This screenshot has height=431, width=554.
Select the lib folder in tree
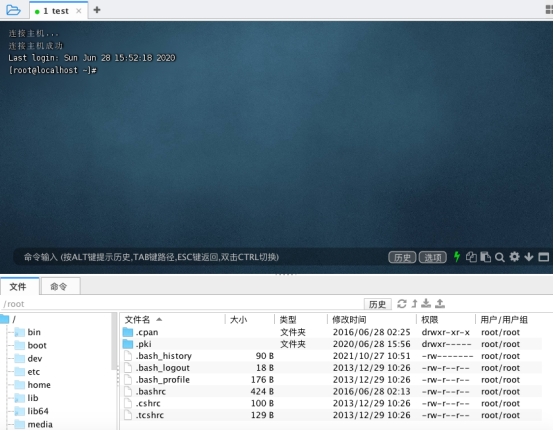coord(26,398)
